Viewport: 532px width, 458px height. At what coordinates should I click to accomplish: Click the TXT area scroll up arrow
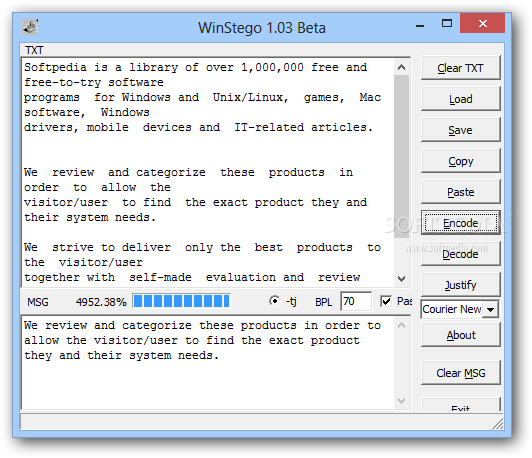401,68
